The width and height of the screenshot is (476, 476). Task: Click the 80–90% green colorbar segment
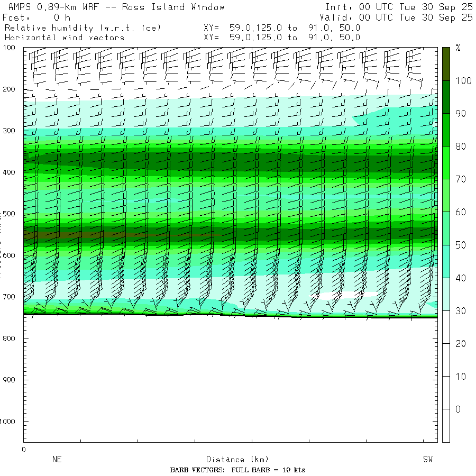pos(446,130)
